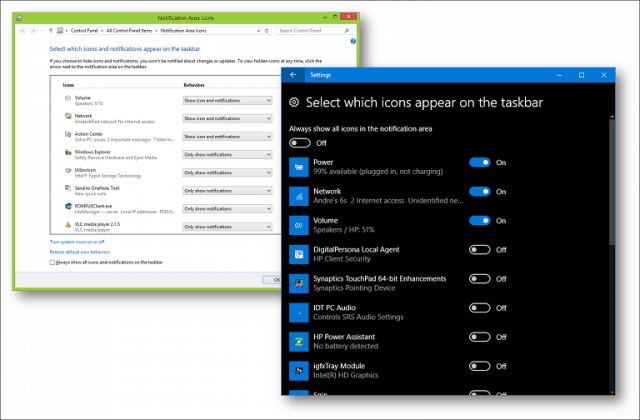The image size is (640, 420).
Task: Open the Windows Explorer behavior dropdown
Action: coord(227,155)
